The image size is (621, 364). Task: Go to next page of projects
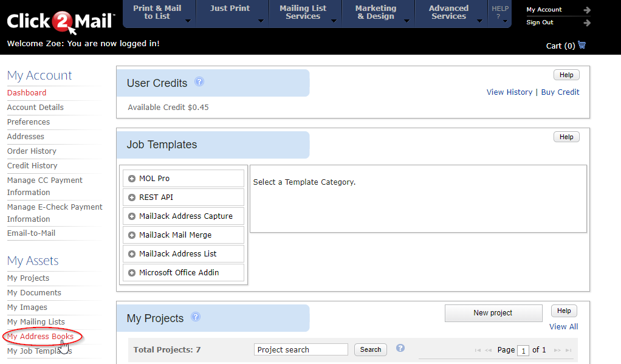tap(557, 350)
